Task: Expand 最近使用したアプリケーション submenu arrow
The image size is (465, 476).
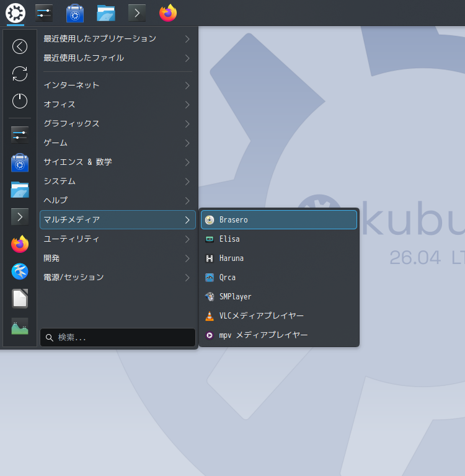Action: click(187, 39)
